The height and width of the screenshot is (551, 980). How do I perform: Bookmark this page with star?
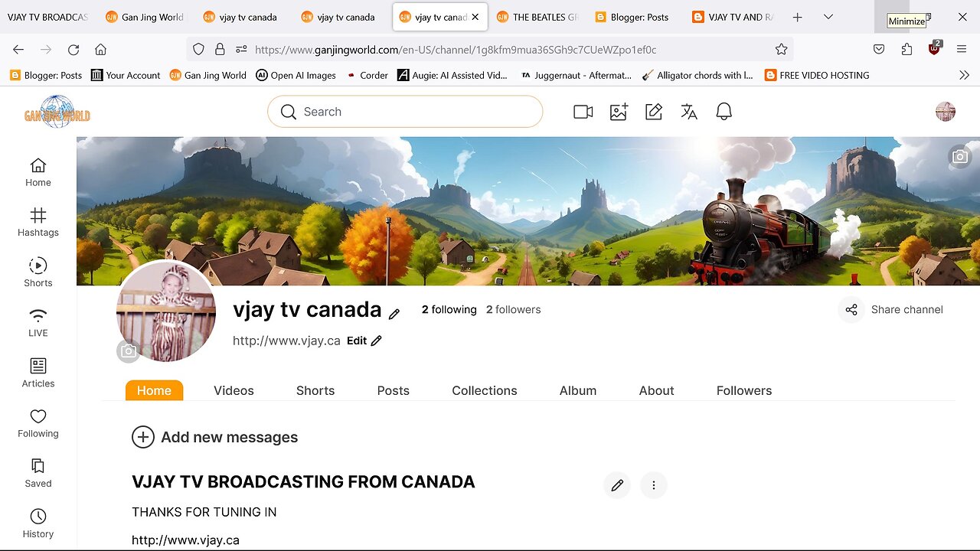pyautogui.click(x=781, y=50)
